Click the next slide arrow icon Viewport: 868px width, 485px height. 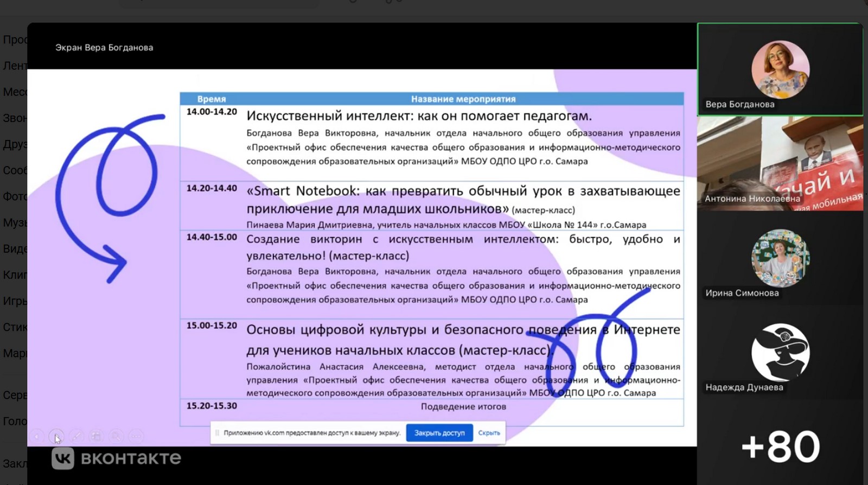[56, 436]
